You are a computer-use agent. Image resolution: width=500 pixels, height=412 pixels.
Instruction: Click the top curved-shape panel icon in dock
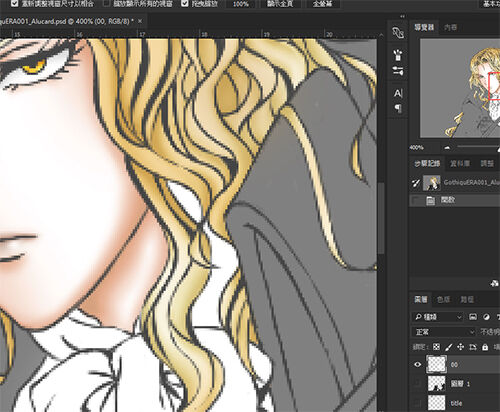(398, 33)
